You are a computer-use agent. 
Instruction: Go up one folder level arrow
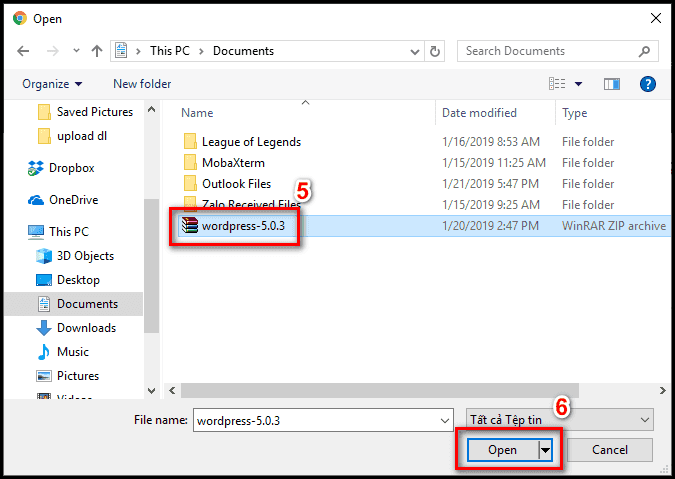(x=97, y=51)
